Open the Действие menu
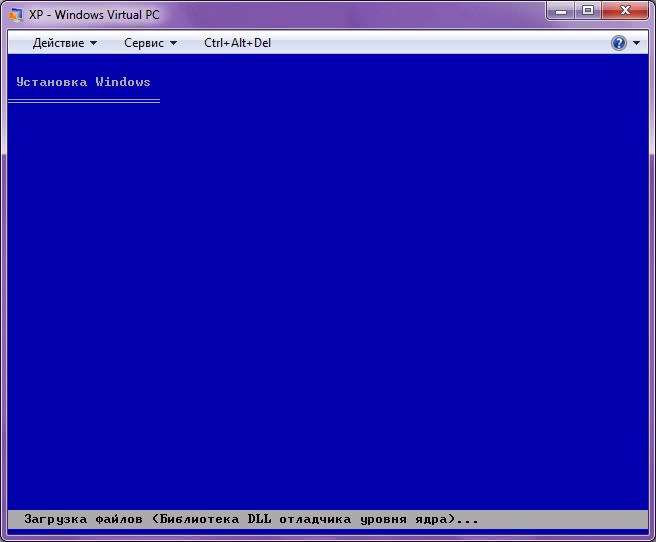Screen dimensions: 656x542 [64, 43]
